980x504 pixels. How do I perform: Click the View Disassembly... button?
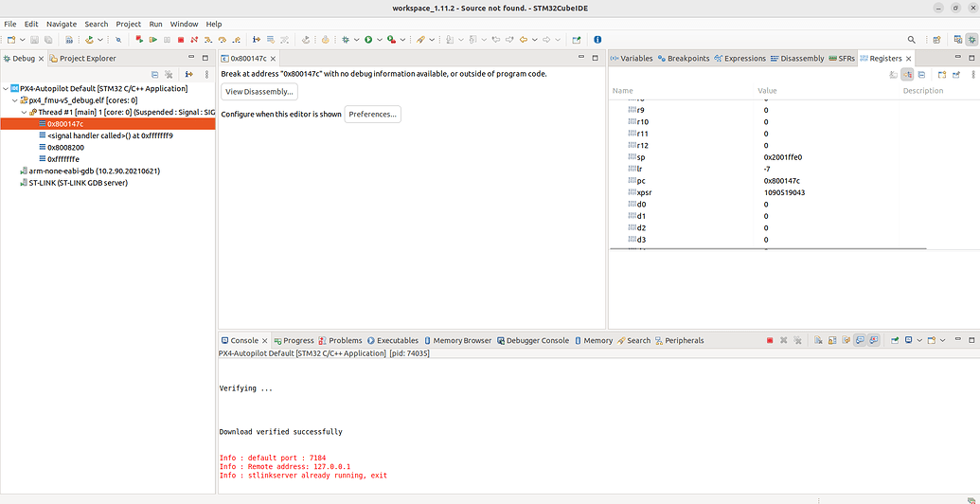(x=259, y=91)
